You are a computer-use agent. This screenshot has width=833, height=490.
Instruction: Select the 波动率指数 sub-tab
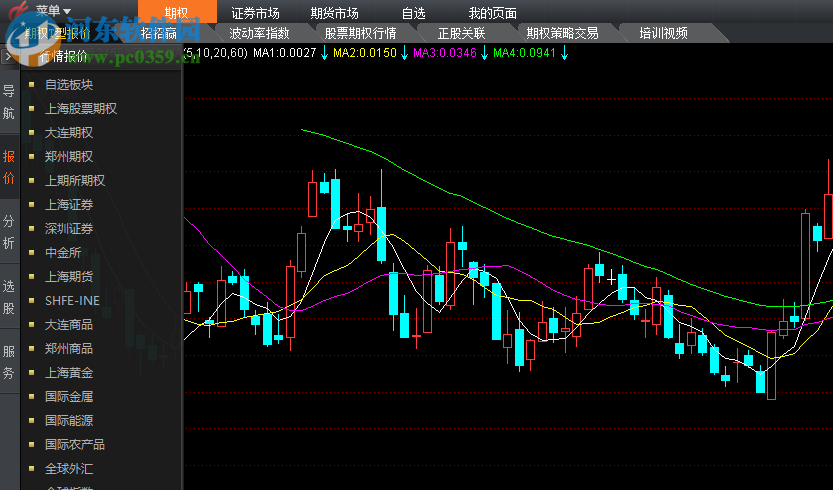pos(259,33)
